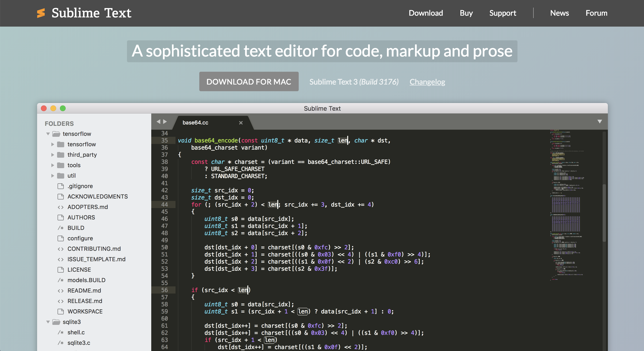The height and width of the screenshot is (351, 644).
Task: Click the minimap code preview
Action: point(567,205)
